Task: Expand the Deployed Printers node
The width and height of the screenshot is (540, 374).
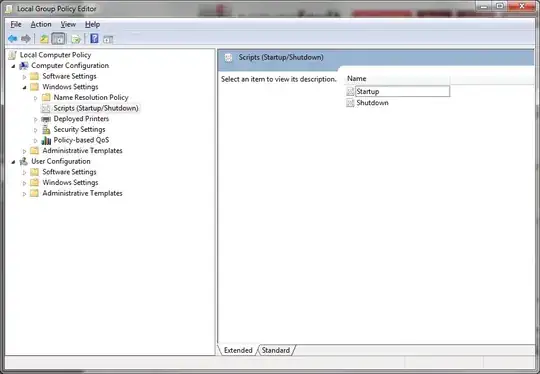Action: (35, 119)
